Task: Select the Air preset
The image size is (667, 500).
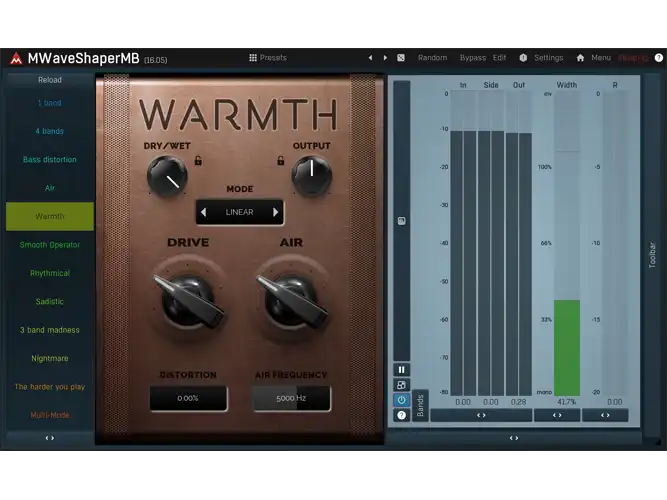Action: click(50, 188)
